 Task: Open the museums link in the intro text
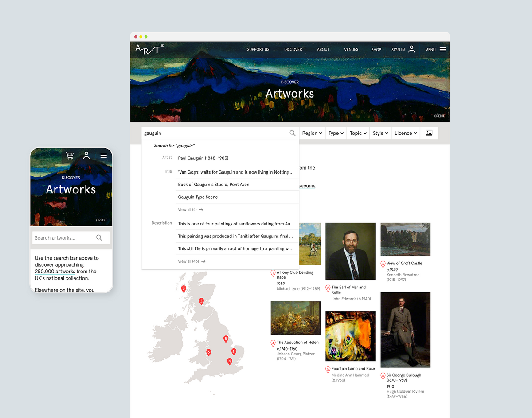306,185
